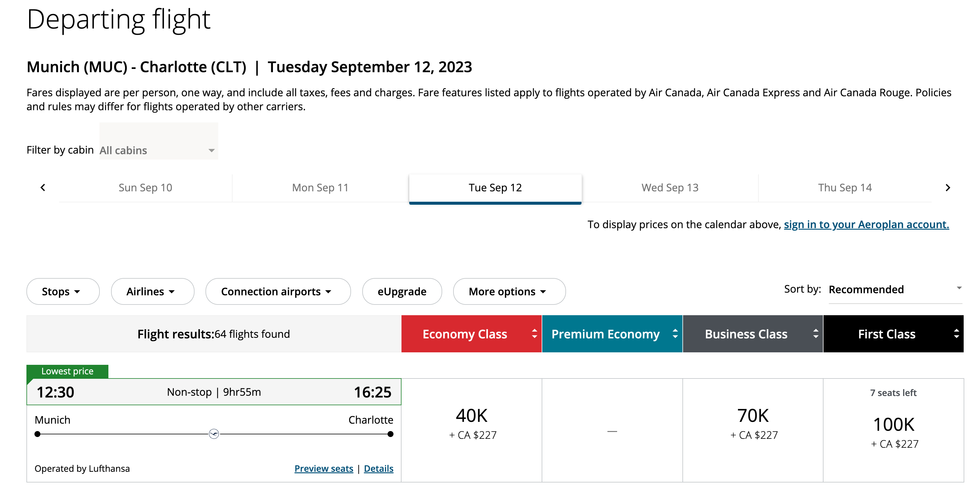
Task: Toggle the eUpgrade filter
Action: point(402,291)
